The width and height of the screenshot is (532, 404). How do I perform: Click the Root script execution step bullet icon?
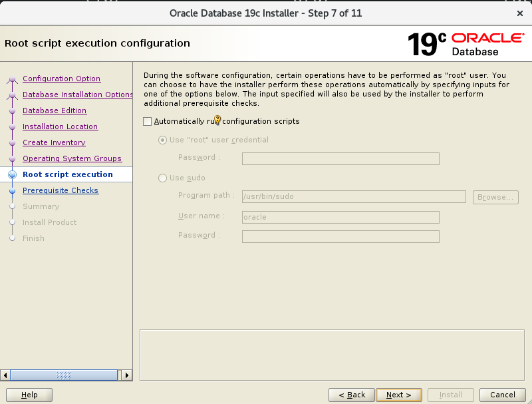(x=12, y=174)
